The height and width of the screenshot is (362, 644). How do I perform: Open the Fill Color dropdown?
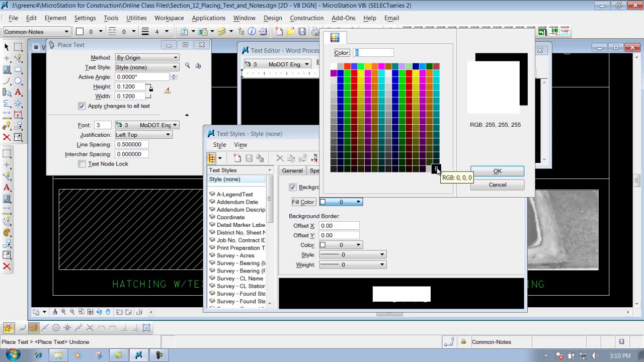341,202
